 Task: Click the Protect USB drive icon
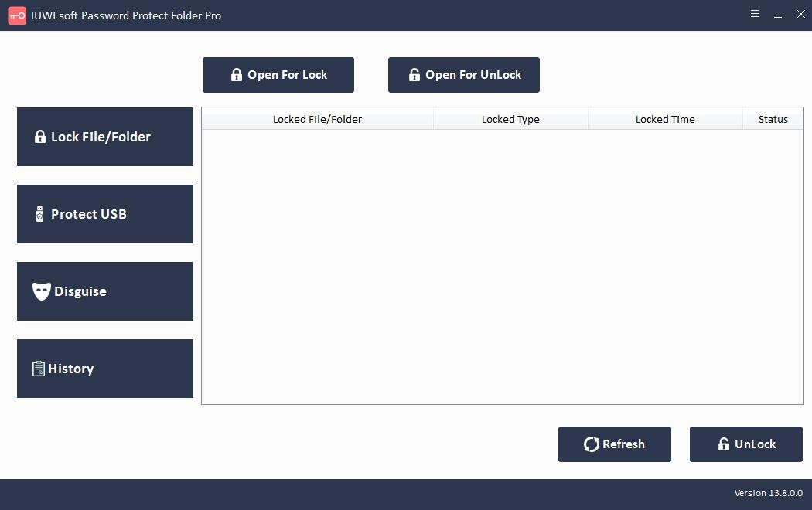point(39,214)
